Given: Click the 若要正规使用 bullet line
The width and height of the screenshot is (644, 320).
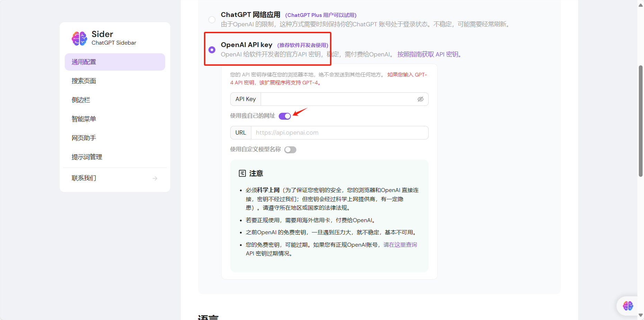Looking at the screenshot, I should [x=311, y=220].
